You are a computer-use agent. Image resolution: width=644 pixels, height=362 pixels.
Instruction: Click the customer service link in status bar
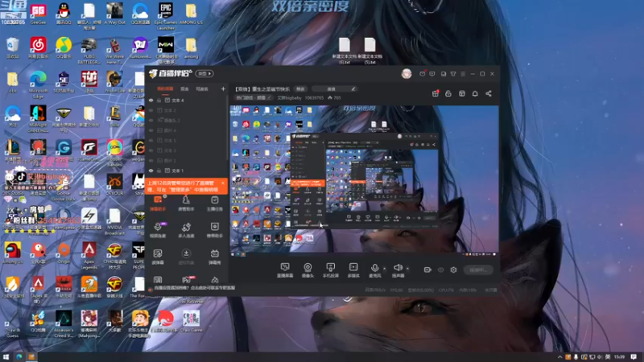coord(195,288)
